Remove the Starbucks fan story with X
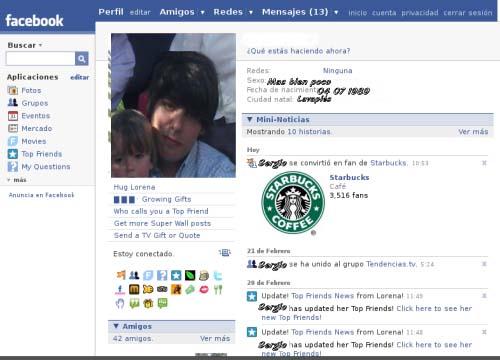The width and height of the screenshot is (500, 360). pyautogui.click(x=484, y=163)
